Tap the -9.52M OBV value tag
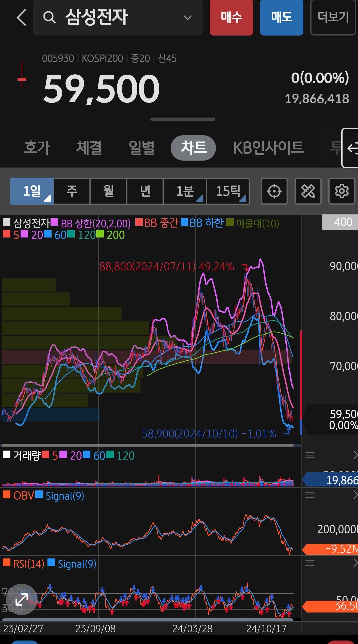358x644 pixels. [x=330, y=549]
